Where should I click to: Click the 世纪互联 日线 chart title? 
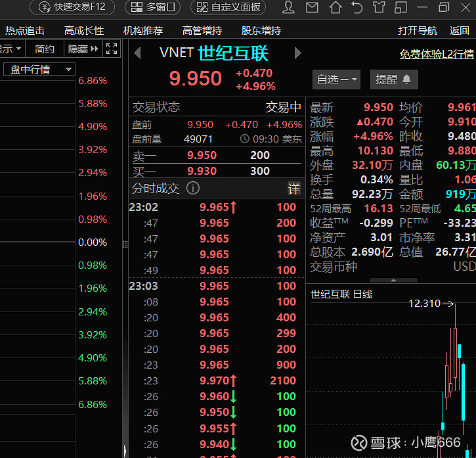point(341,294)
